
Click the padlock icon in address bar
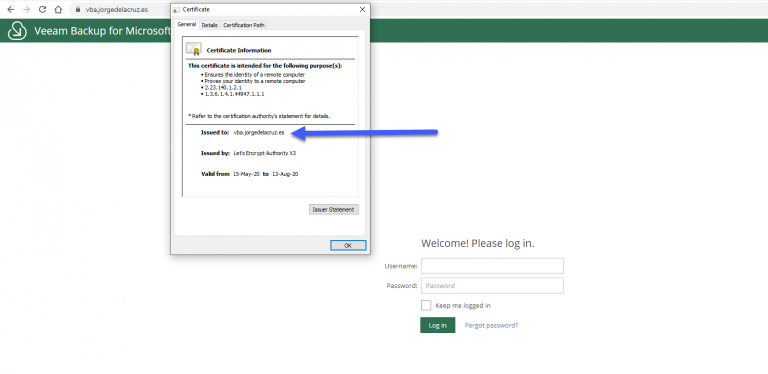(77, 9)
